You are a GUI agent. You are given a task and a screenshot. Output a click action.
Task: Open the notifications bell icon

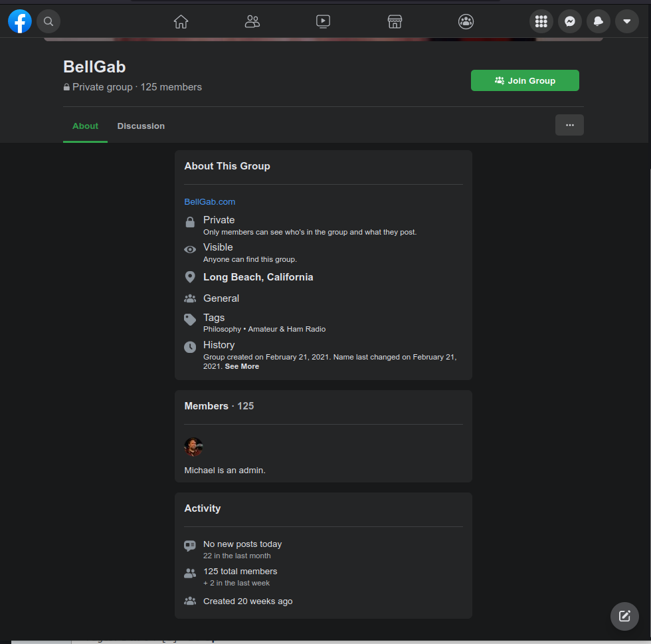click(x=599, y=21)
